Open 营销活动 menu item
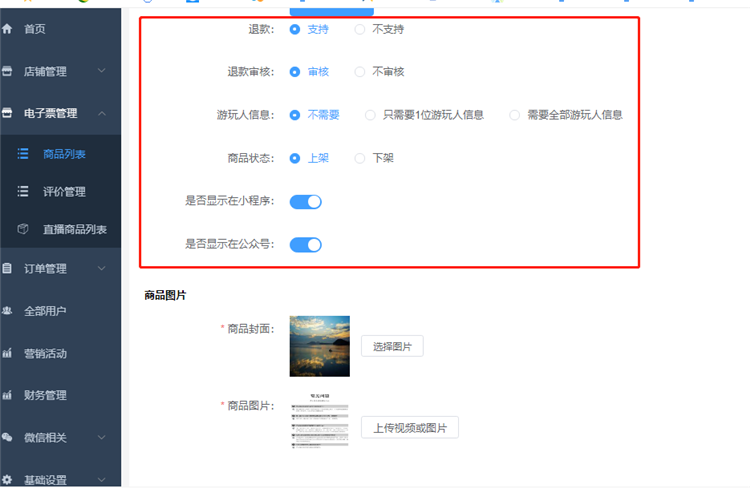750x488 pixels. coord(45,353)
